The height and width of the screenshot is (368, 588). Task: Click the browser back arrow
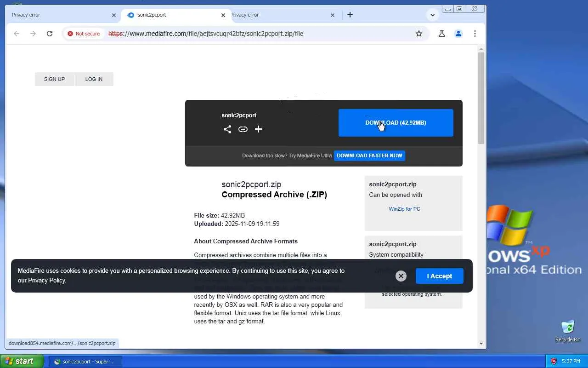pos(17,34)
